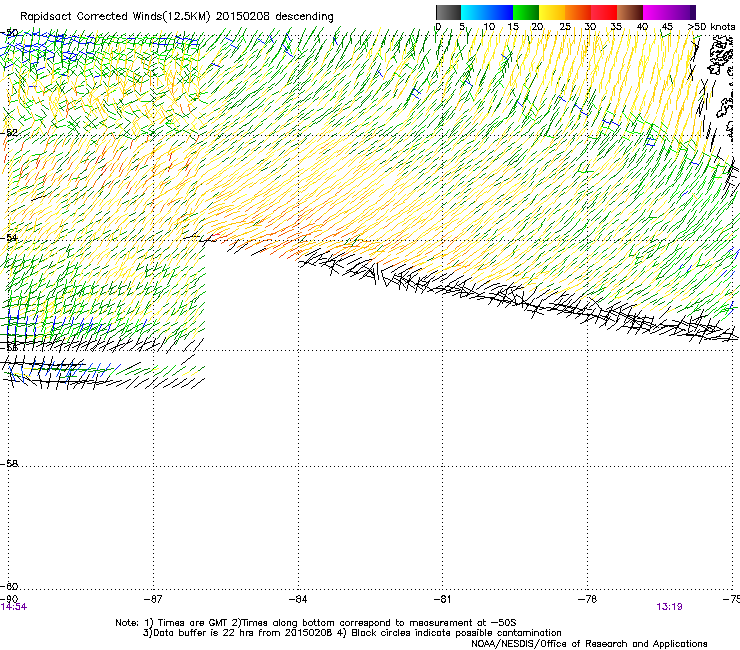Click the gray 0-5 knots color swatch
The height and width of the screenshot is (650, 740).
[448, 12]
